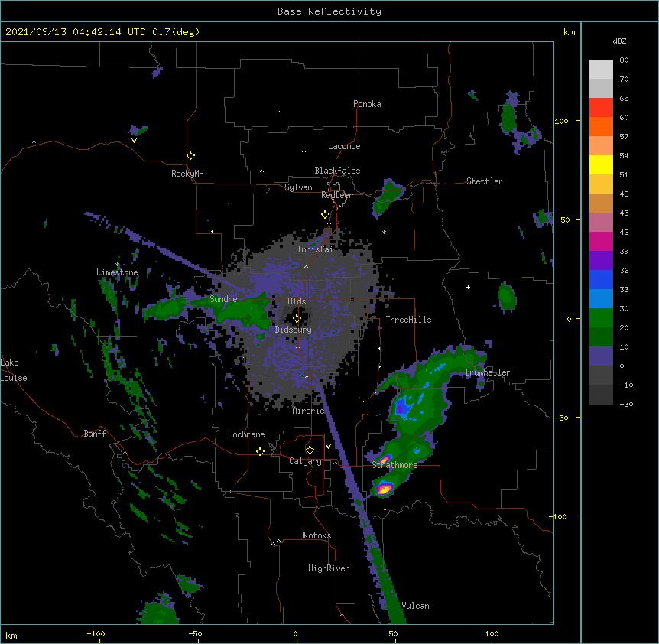
Task: Click the km label at bottom left
Action: (11, 635)
